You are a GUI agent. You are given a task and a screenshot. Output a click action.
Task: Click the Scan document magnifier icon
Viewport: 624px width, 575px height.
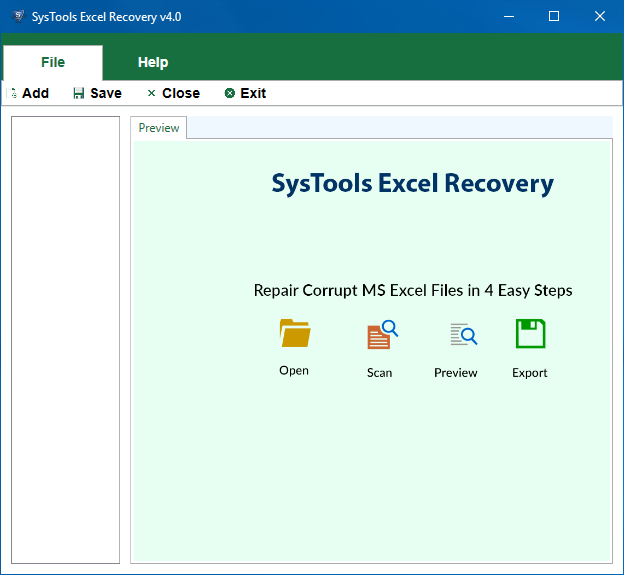[381, 334]
